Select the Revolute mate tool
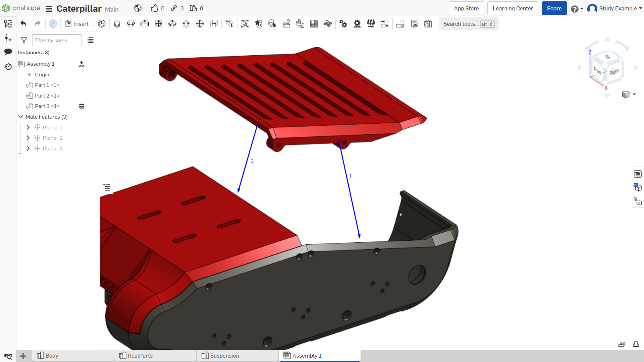 [x=131, y=23]
